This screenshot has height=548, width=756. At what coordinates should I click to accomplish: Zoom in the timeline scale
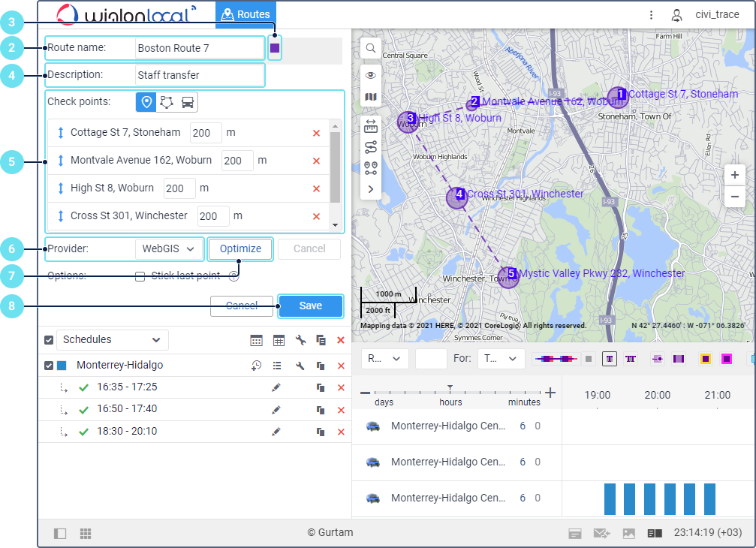point(550,393)
